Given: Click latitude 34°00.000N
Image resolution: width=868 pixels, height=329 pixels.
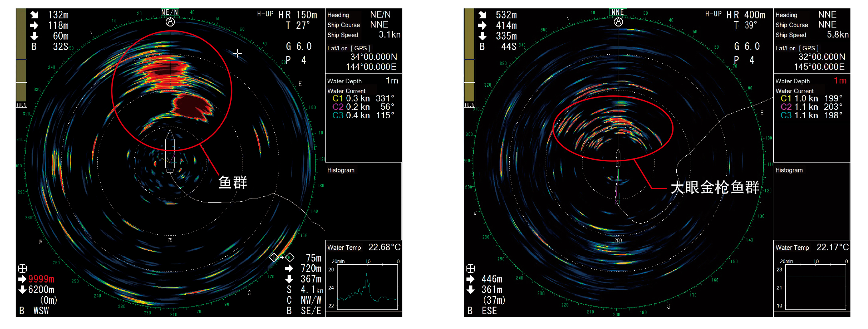Looking at the screenshot, I should click(x=373, y=57).
